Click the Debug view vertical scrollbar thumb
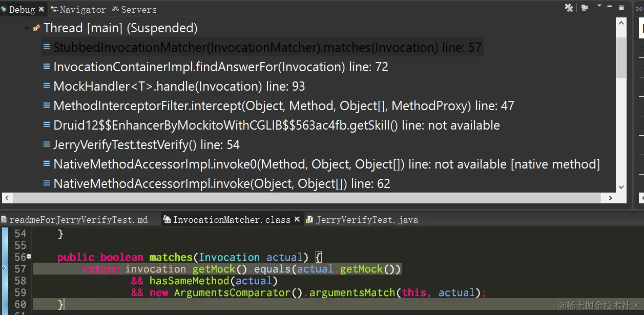 621,57
